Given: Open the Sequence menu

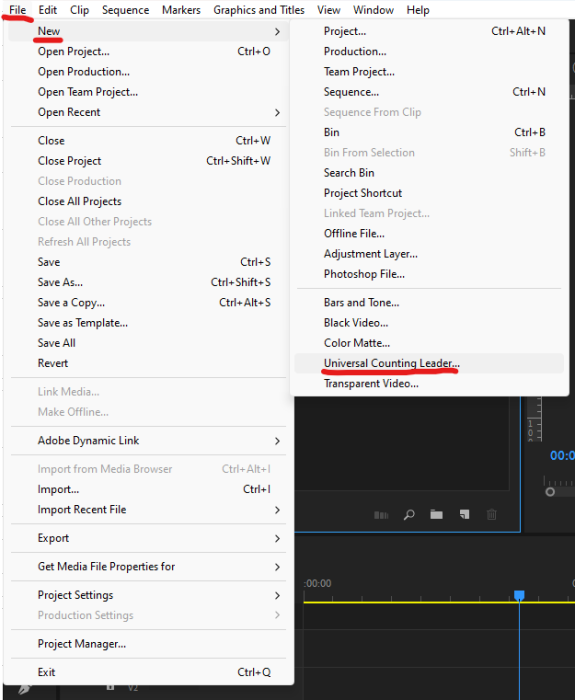Looking at the screenshot, I should coord(125,10).
